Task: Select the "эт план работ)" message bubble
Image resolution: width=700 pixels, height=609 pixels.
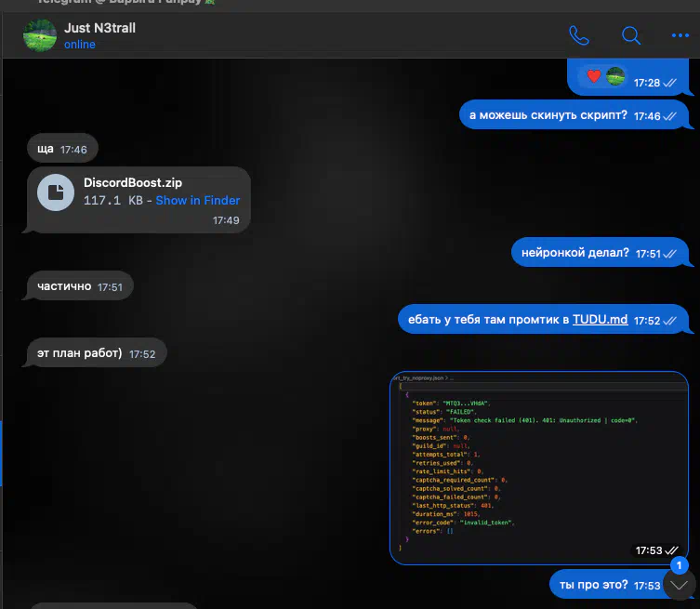Action: (x=79, y=354)
